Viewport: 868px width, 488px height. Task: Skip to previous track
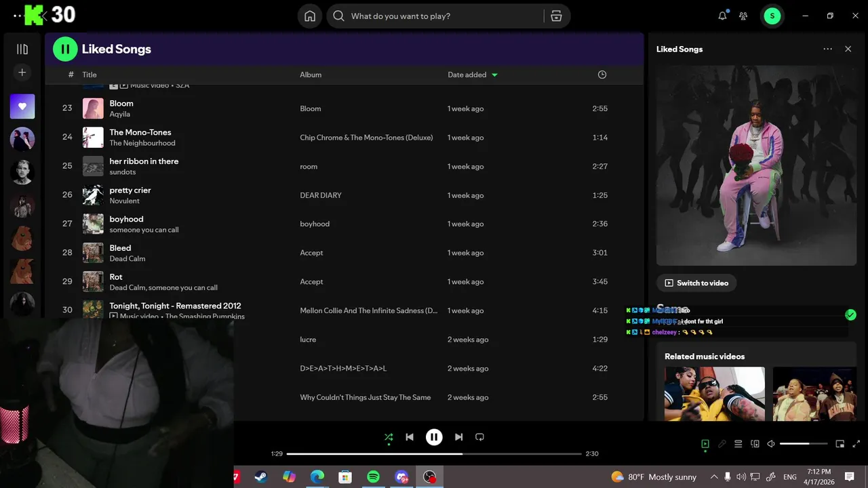pos(410,437)
